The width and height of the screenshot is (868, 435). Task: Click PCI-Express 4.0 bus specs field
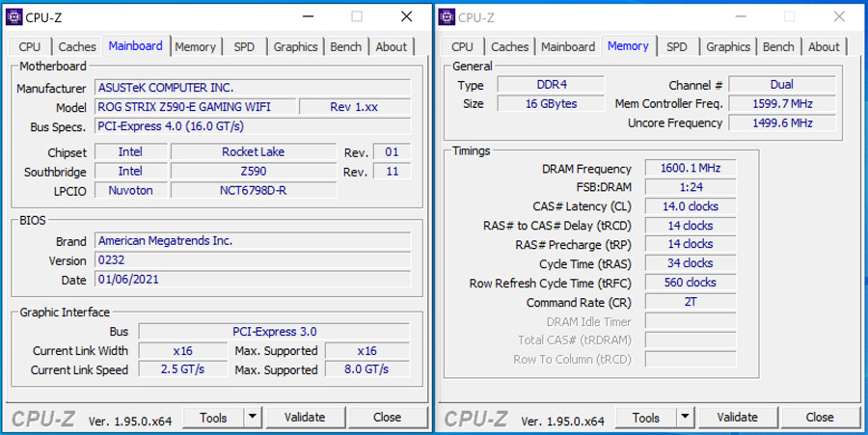253,126
